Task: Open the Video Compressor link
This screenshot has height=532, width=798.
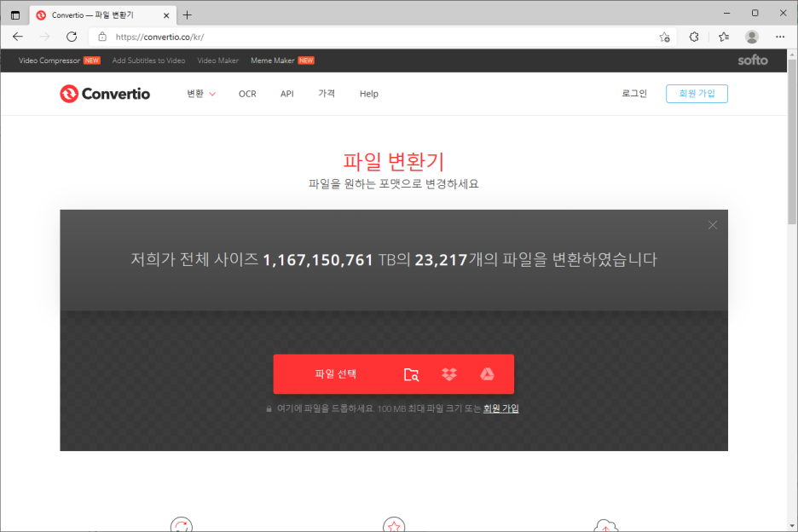Action: pyautogui.click(x=49, y=61)
